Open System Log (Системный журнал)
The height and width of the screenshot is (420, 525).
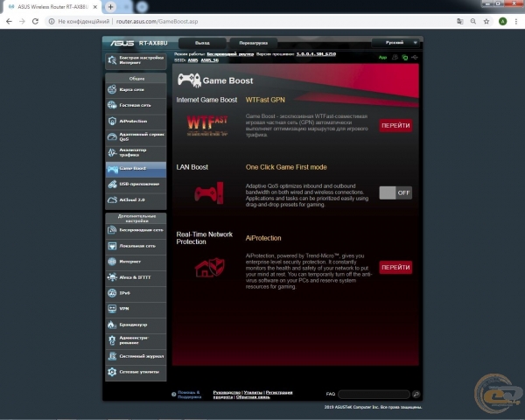click(136, 356)
